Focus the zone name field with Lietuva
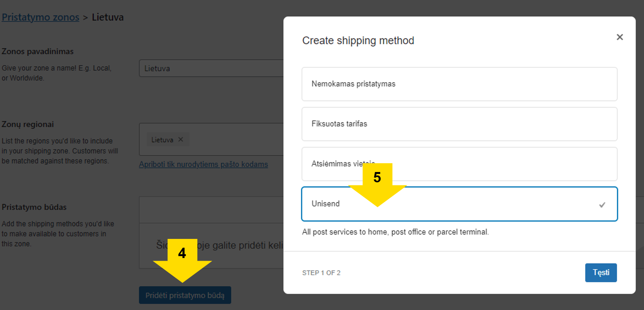The image size is (644, 310). click(211, 68)
